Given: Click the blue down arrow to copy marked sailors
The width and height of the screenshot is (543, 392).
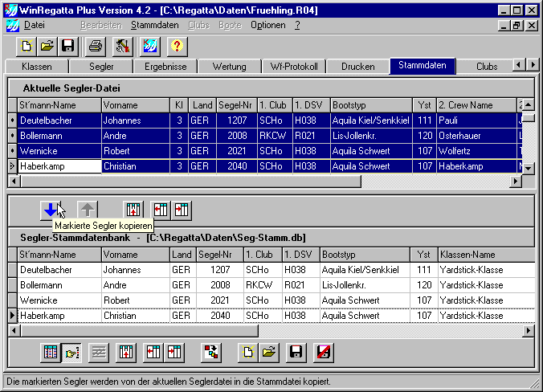Looking at the screenshot, I should [x=51, y=210].
